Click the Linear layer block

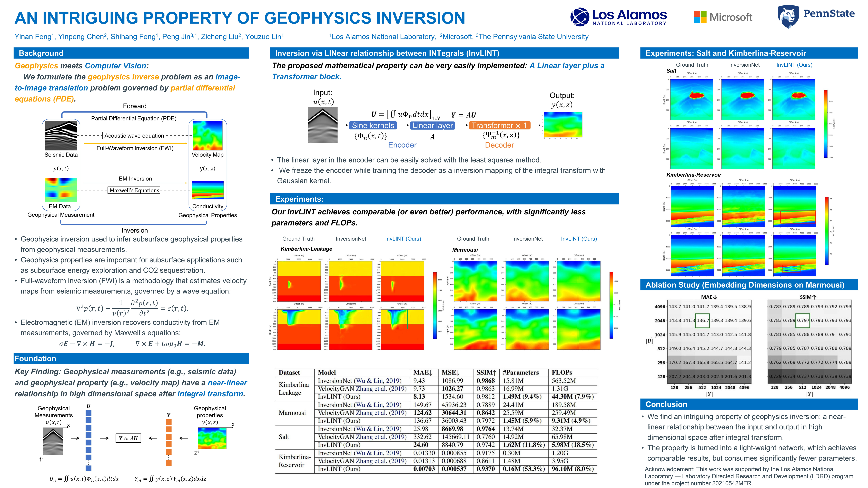(x=433, y=126)
